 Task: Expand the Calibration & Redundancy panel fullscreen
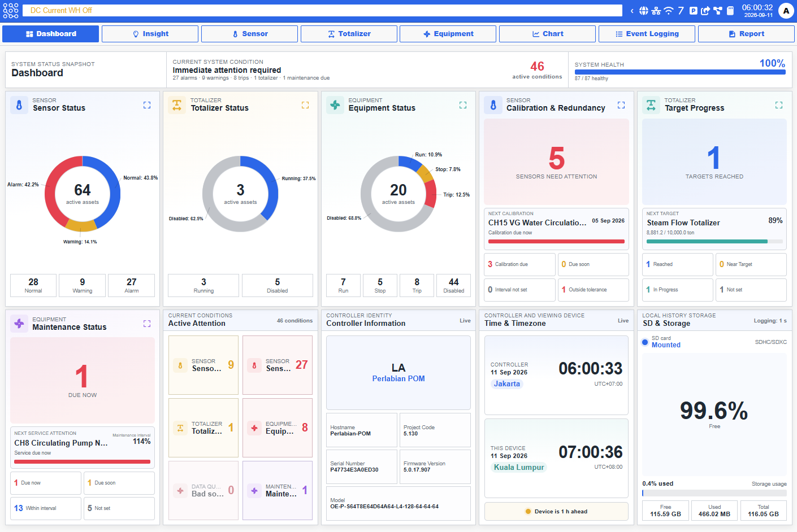point(621,105)
